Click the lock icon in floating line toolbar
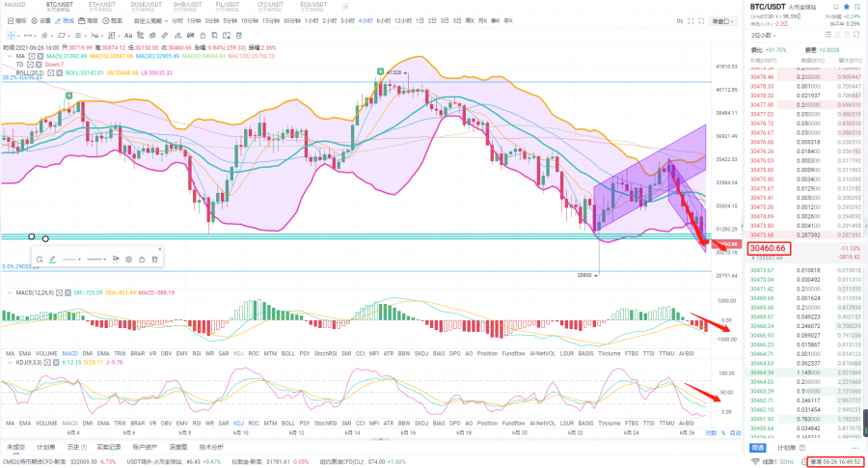 (x=141, y=260)
